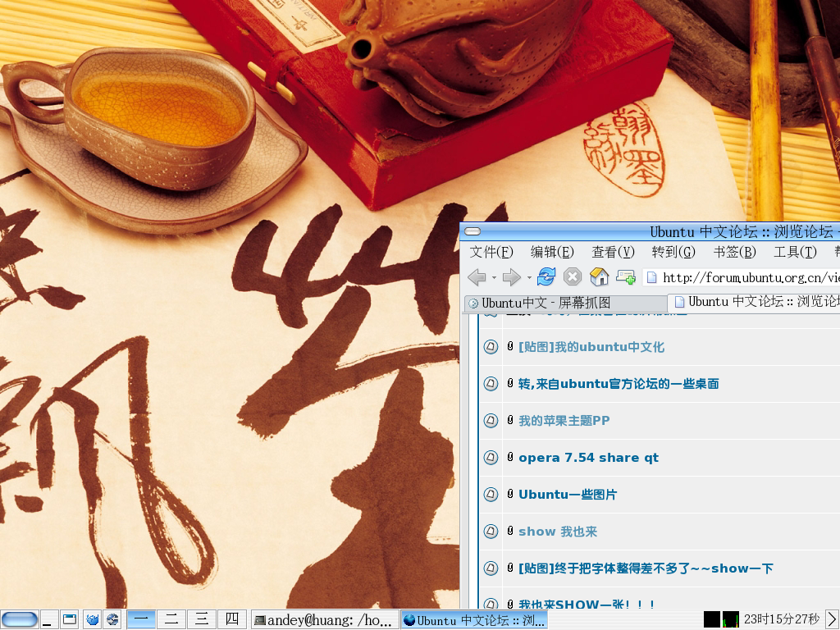Screen dimensions: 840x630
Task: Click topic status icon for 我的苹果主题PP
Action: click(491, 421)
